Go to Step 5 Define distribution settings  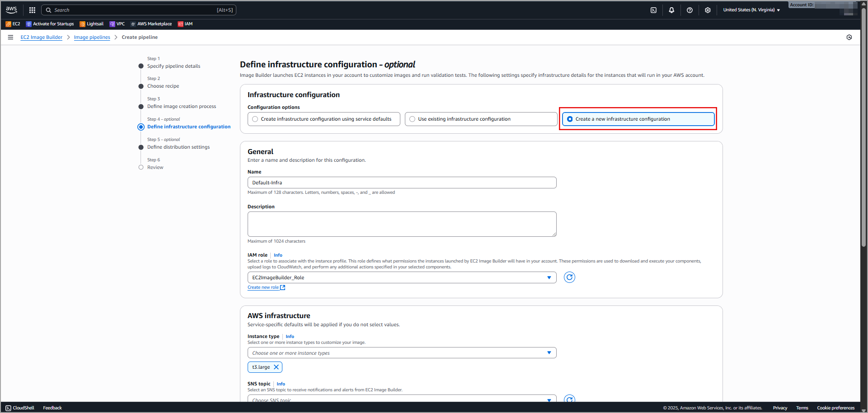click(178, 147)
